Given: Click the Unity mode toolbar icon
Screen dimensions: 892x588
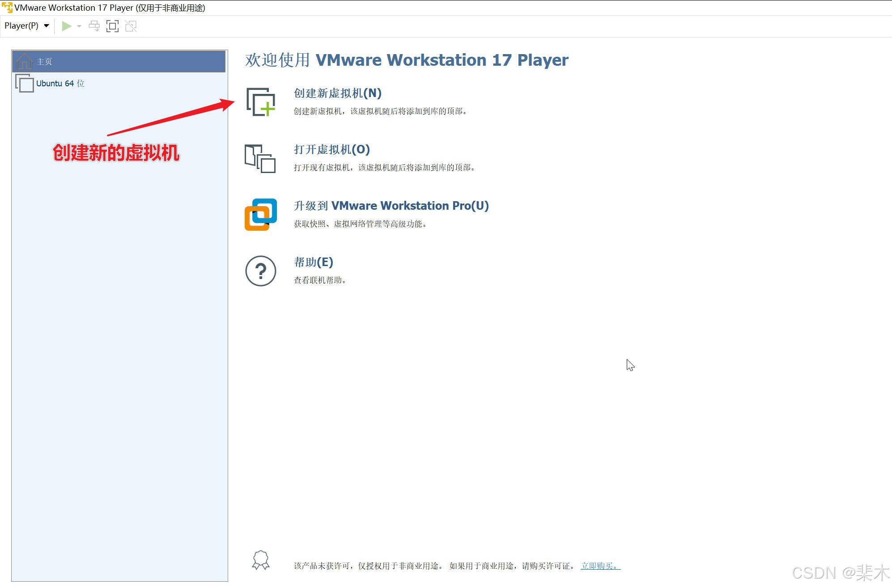Looking at the screenshot, I should pyautogui.click(x=131, y=26).
